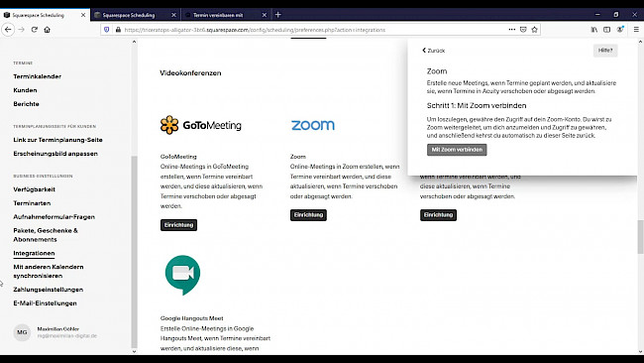The image size is (644, 363).
Task: Click the browser forward arrow
Action: click(22, 30)
